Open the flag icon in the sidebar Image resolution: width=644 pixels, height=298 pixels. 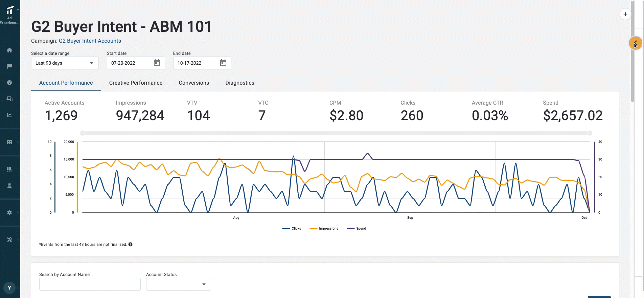click(9, 66)
